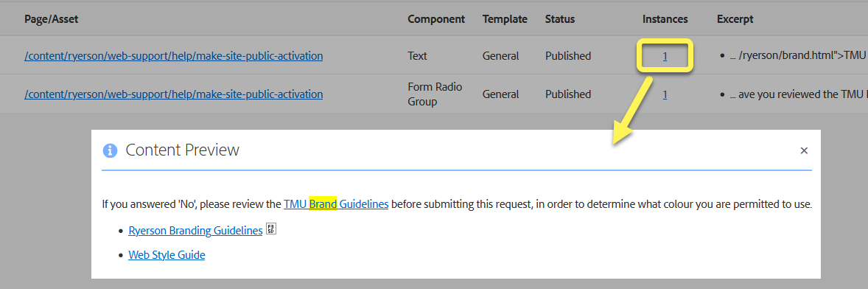Sort by the Component column header
Screen dimensions: 868x289
pyautogui.click(x=436, y=19)
